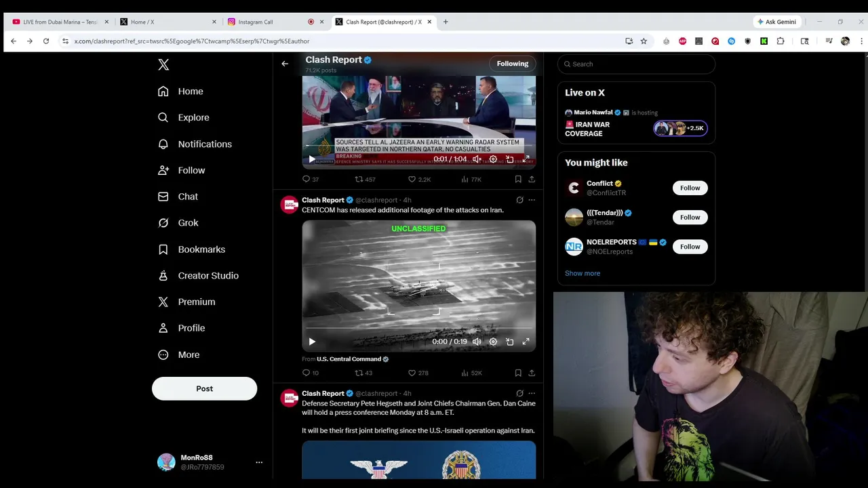The image size is (868, 488).
Task: Click CENTCOM video progress bar
Action: [x=418, y=329]
